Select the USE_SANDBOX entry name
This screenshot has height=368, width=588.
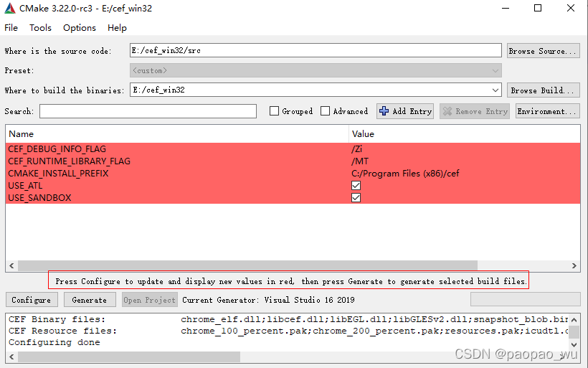click(x=39, y=198)
